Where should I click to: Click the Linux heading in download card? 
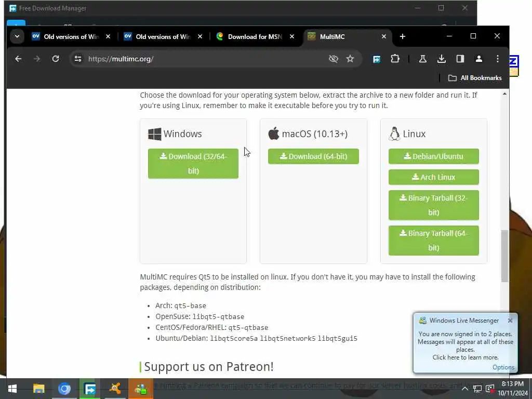(x=414, y=134)
